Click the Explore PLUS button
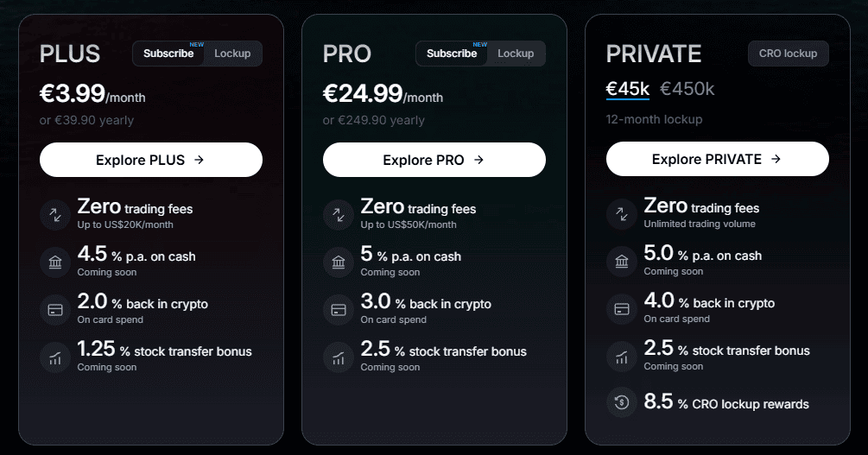868x455 pixels. [x=151, y=160]
